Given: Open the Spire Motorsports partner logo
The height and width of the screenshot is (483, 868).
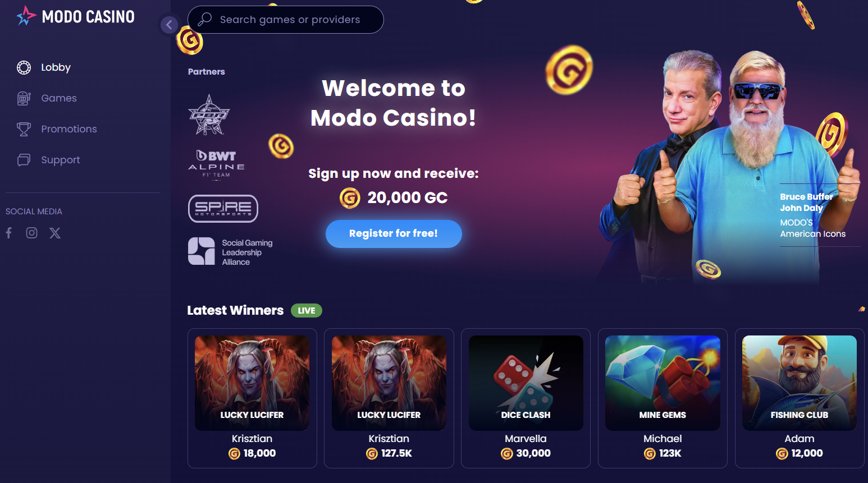Looking at the screenshot, I should click(x=223, y=209).
